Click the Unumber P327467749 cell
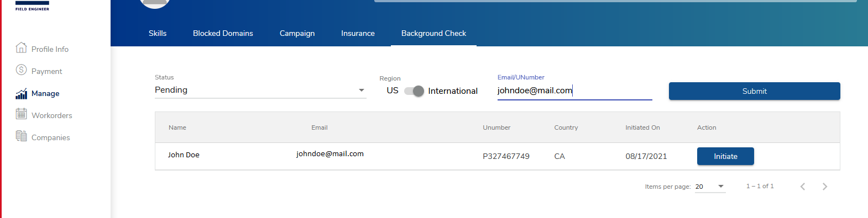 pyautogui.click(x=506, y=156)
